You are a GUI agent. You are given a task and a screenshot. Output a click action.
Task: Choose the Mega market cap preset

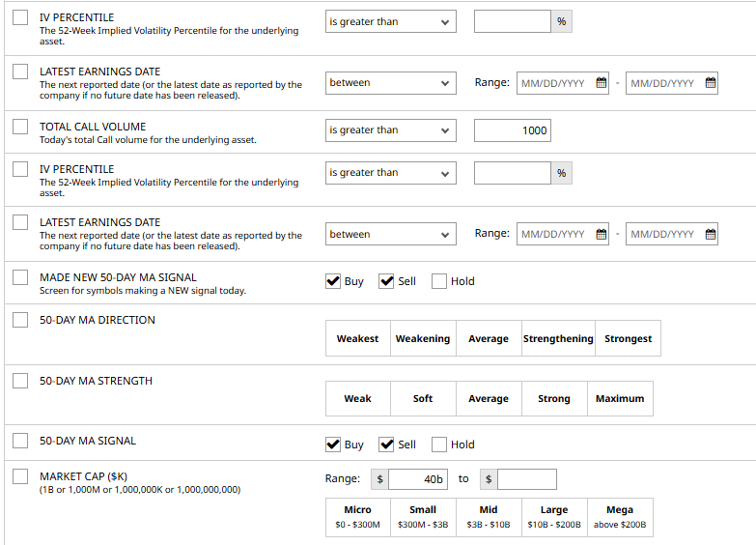tap(620, 517)
